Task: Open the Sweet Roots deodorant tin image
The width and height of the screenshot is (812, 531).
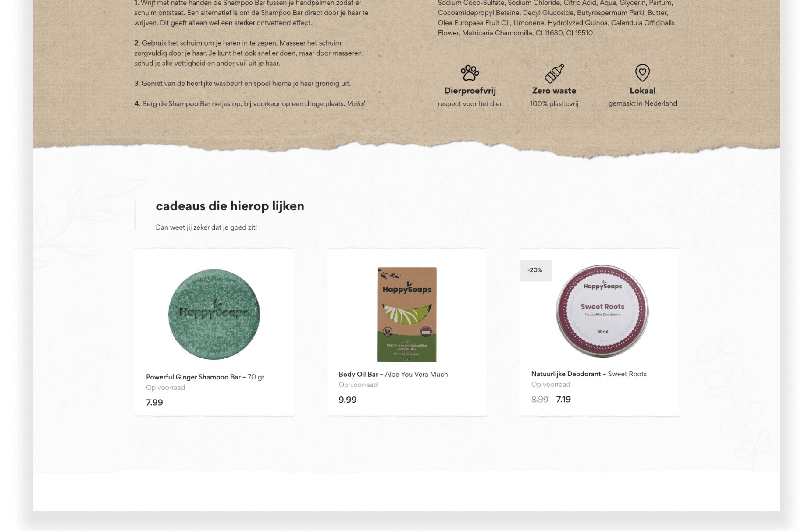Action: [602, 311]
